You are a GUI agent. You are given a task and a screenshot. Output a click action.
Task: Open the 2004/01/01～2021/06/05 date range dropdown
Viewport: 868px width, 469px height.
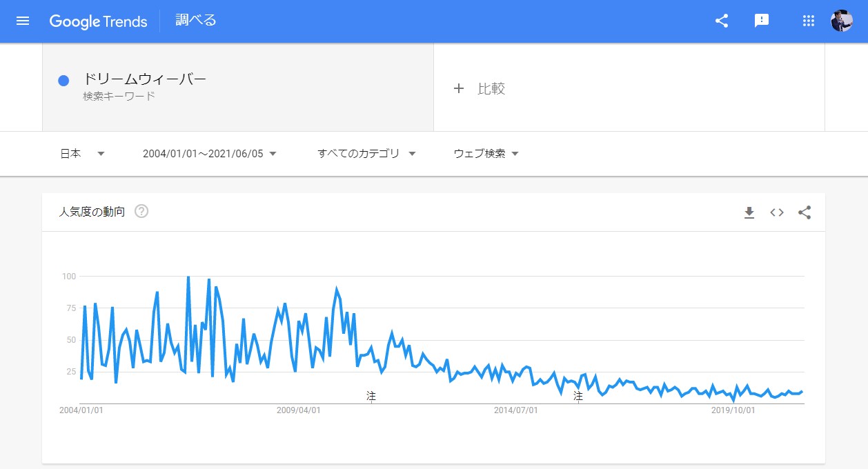210,154
